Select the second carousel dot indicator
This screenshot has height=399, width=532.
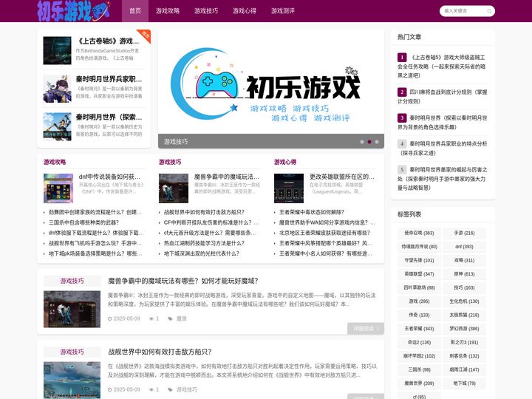(x=369, y=142)
